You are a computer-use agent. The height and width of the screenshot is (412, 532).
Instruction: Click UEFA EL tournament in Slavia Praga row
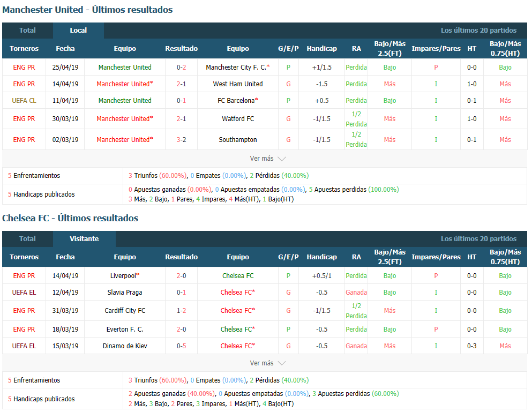coord(24,292)
